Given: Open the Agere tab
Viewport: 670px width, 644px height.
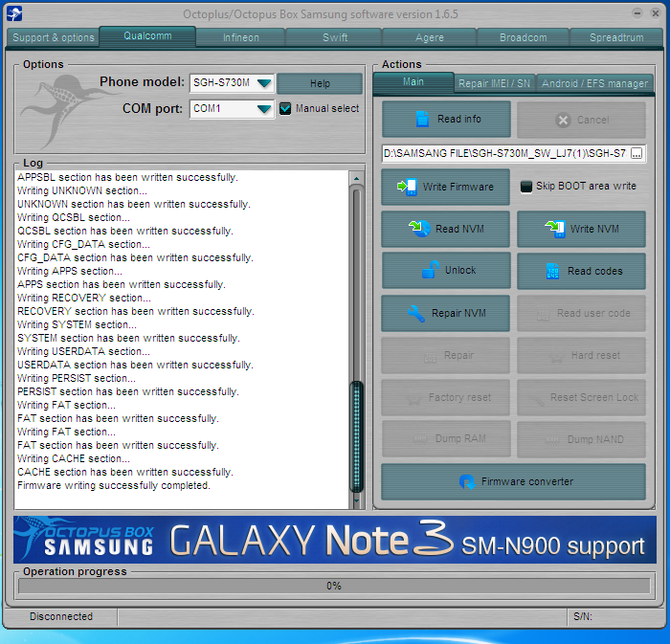Looking at the screenshot, I should pyautogui.click(x=430, y=37).
